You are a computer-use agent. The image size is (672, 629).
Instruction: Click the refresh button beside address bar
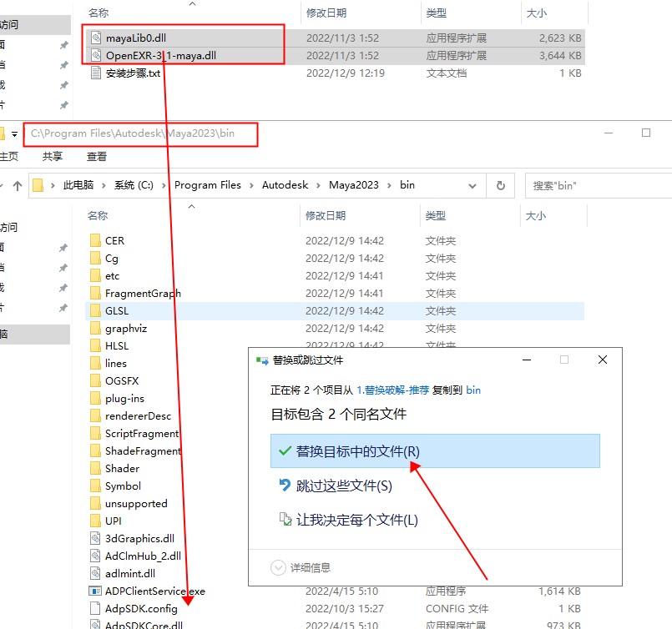[501, 185]
